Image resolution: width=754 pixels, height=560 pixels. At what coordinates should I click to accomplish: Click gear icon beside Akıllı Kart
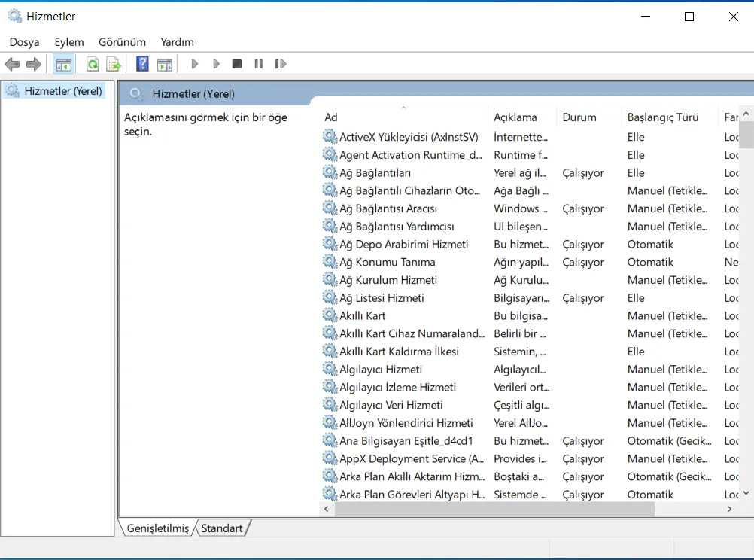pos(330,315)
